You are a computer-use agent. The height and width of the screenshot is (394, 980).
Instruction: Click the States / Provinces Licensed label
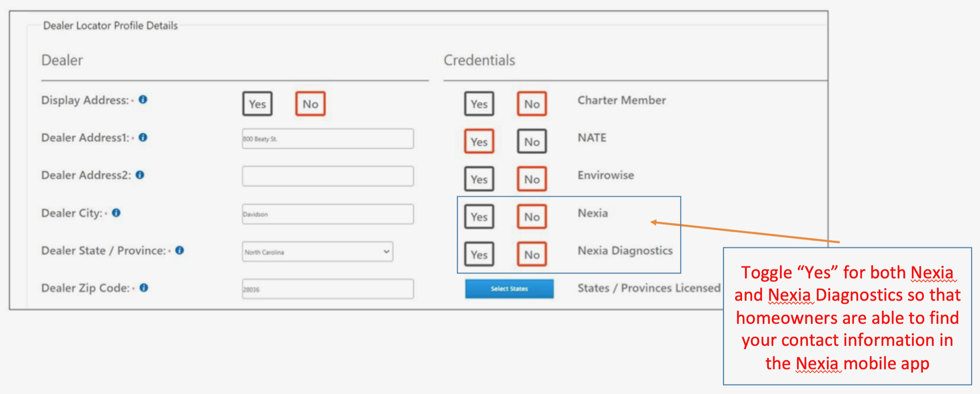[x=649, y=288]
